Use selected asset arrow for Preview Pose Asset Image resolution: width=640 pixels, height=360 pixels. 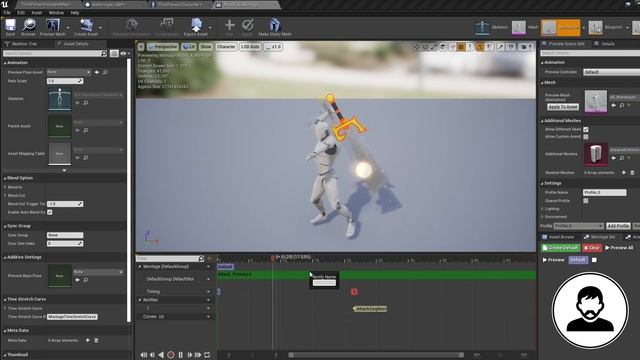97,72
